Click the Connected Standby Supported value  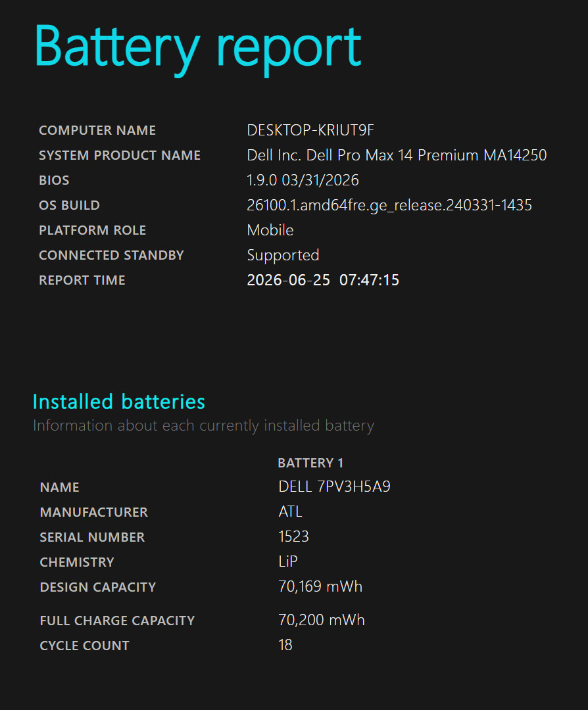283,255
